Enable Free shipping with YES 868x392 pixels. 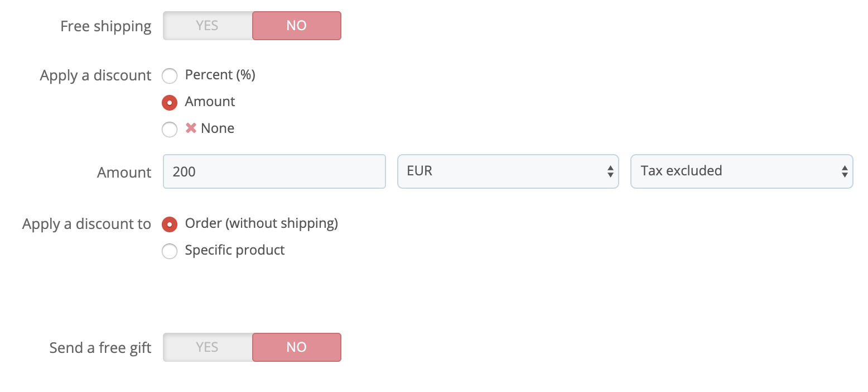pos(208,26)
